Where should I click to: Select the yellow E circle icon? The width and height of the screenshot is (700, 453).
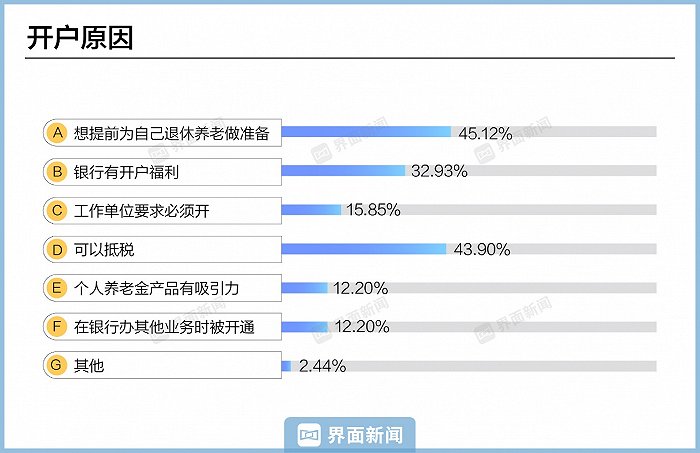57,288
